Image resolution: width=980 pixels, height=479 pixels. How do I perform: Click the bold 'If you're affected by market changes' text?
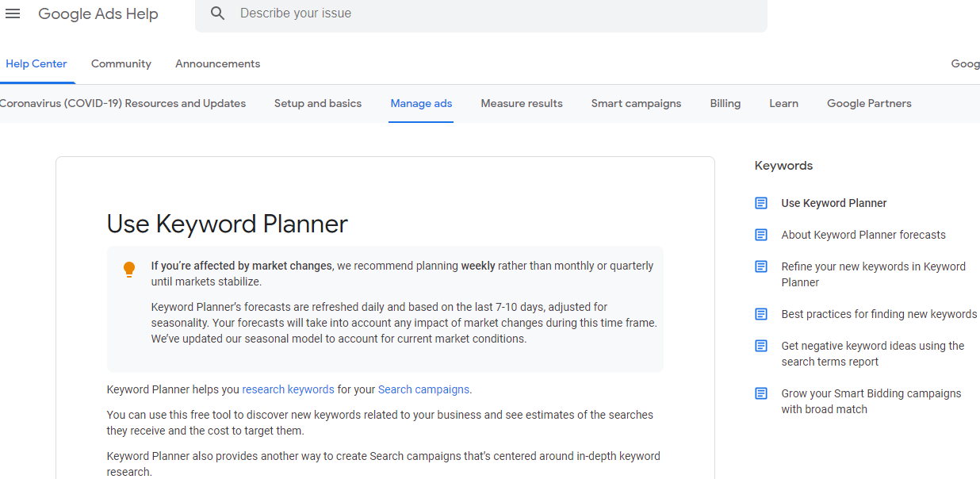point(242,266)
